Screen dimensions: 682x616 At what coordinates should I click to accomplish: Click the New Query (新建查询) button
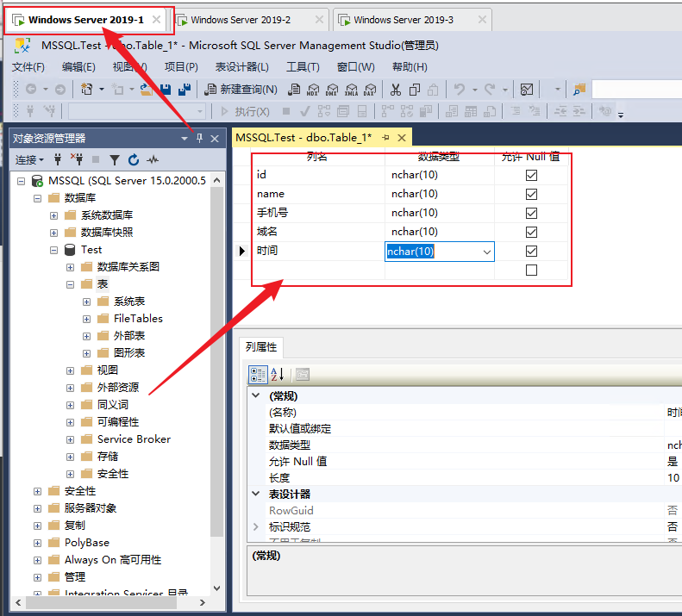pyautogui.click(x=241, y=90)
